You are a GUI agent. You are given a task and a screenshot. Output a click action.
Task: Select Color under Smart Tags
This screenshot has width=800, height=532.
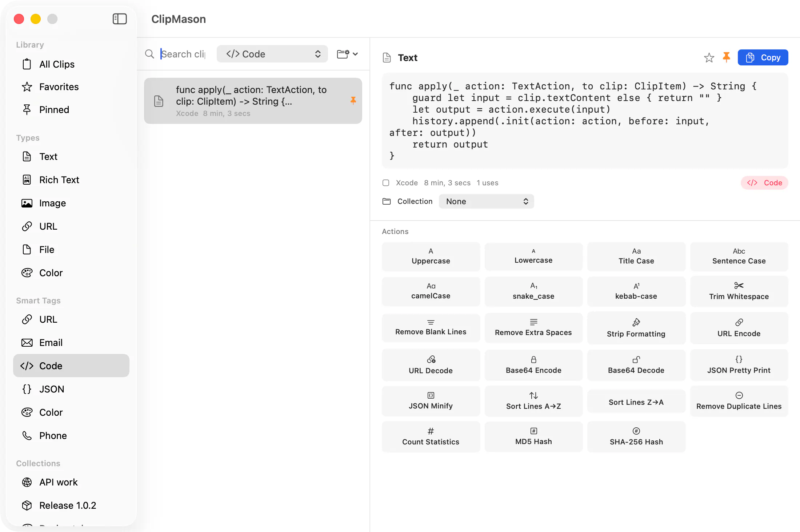[71, 412]
